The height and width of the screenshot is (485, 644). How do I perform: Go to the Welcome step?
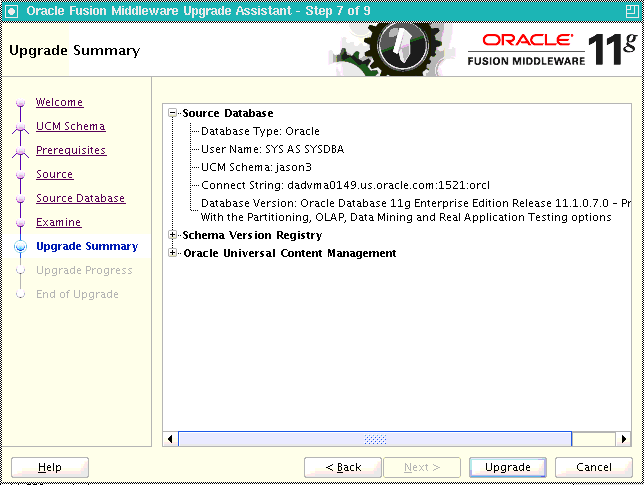pyautogui.click(x=60, y=102)
